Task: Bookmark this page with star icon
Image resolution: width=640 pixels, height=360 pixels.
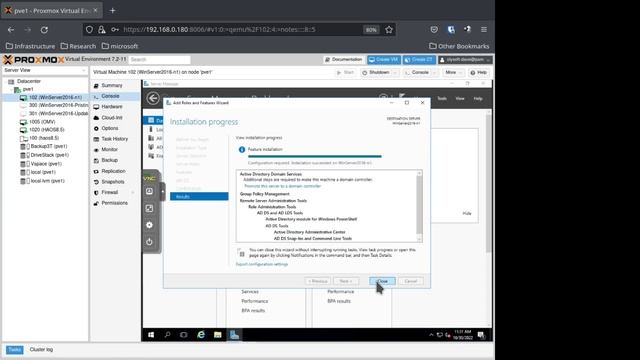Action: point(389,29)
